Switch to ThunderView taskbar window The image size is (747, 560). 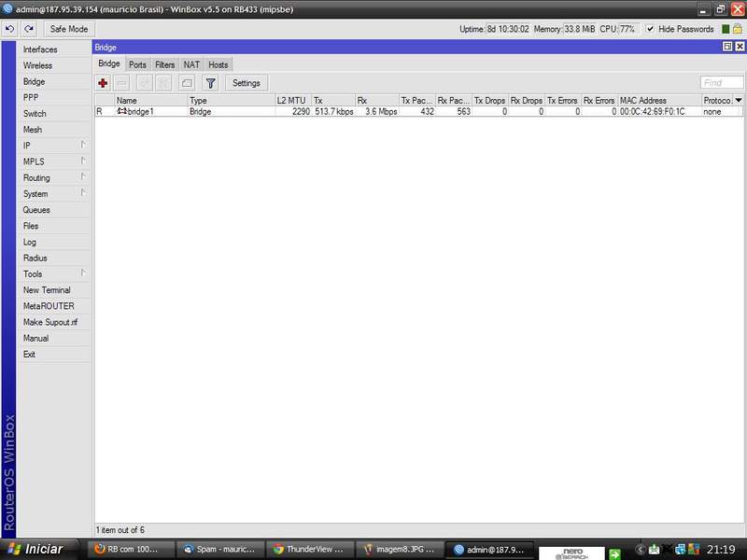point(309,550)
